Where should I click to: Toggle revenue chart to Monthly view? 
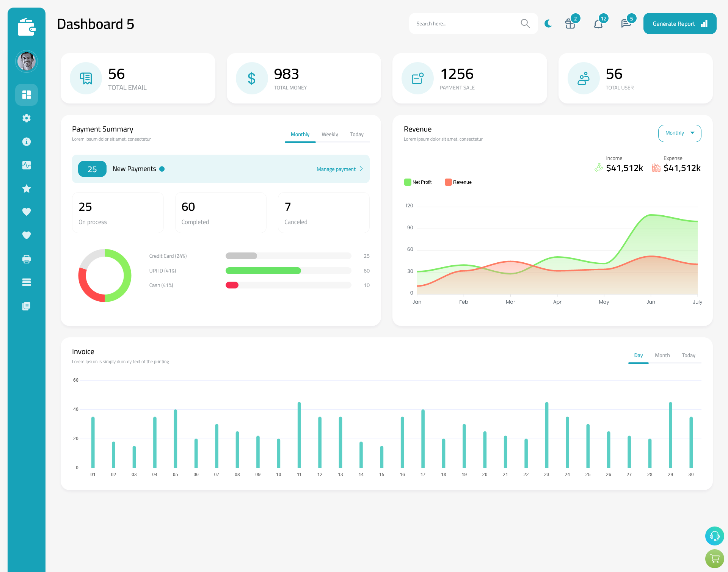[679, 133]
